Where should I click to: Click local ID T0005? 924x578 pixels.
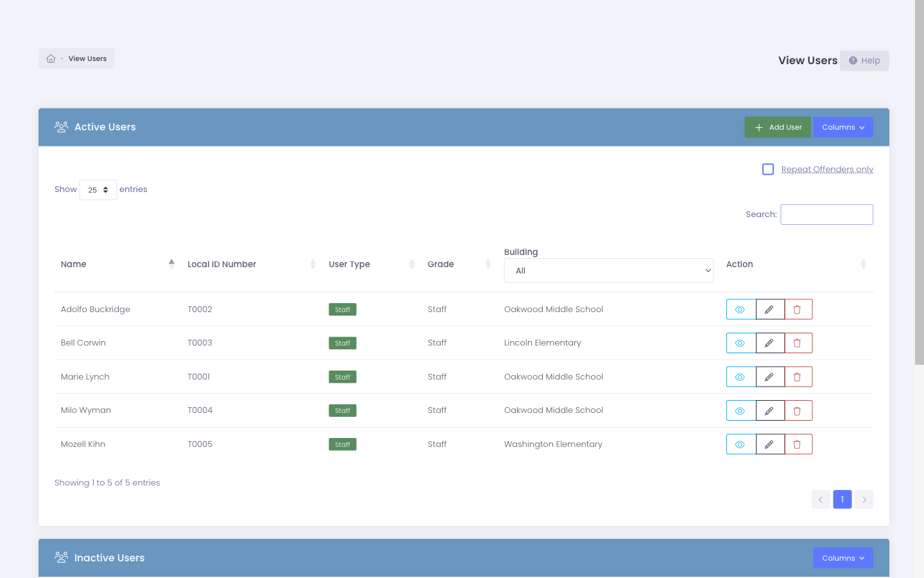[200, 444]
